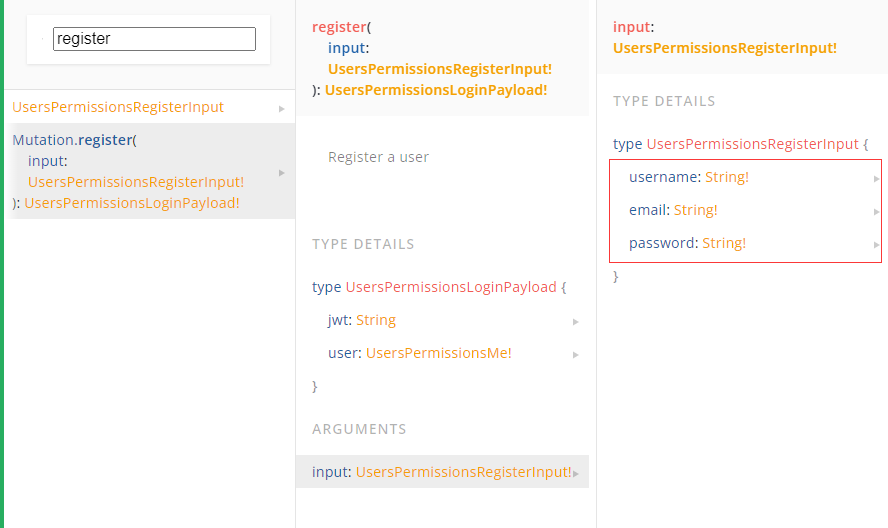This screenshot has height=528, width=888.
Task: Expand the arrow next to jwt field
Action: (x=576, y=321)
